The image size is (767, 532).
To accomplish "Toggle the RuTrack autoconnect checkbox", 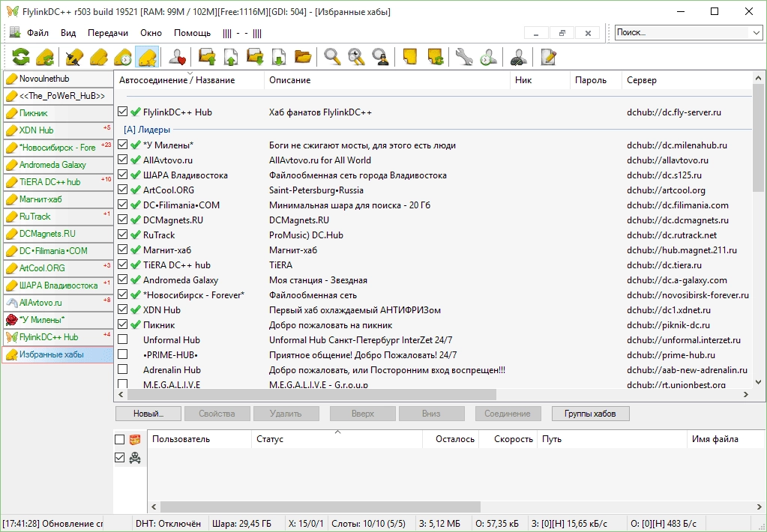I will [123, 235].
